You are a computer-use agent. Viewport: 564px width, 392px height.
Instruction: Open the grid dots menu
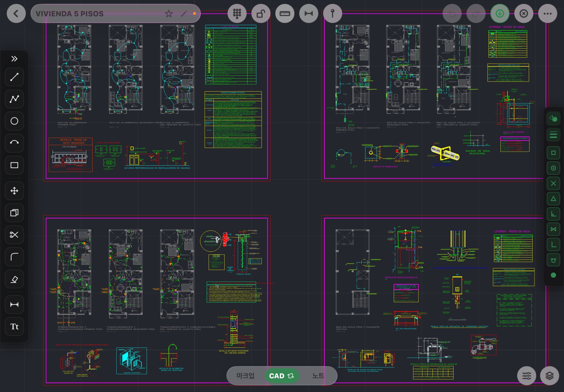237,13
